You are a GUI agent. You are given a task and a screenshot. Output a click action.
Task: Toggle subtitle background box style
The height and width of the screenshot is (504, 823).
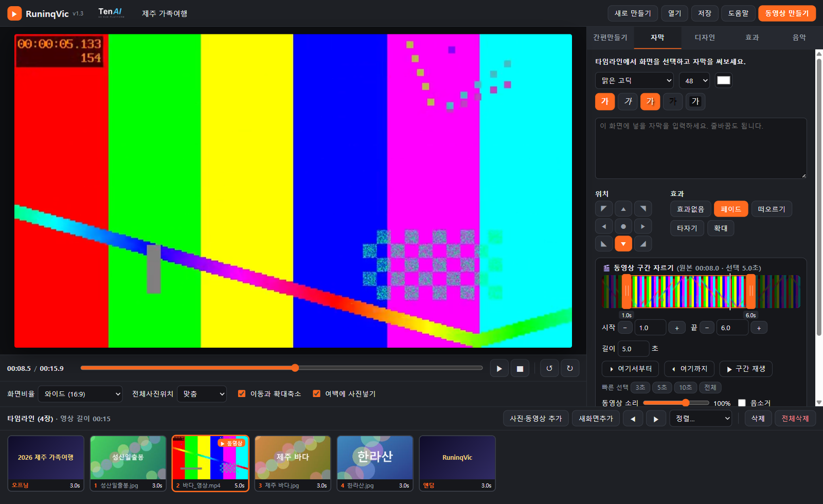tap(695, 101)
